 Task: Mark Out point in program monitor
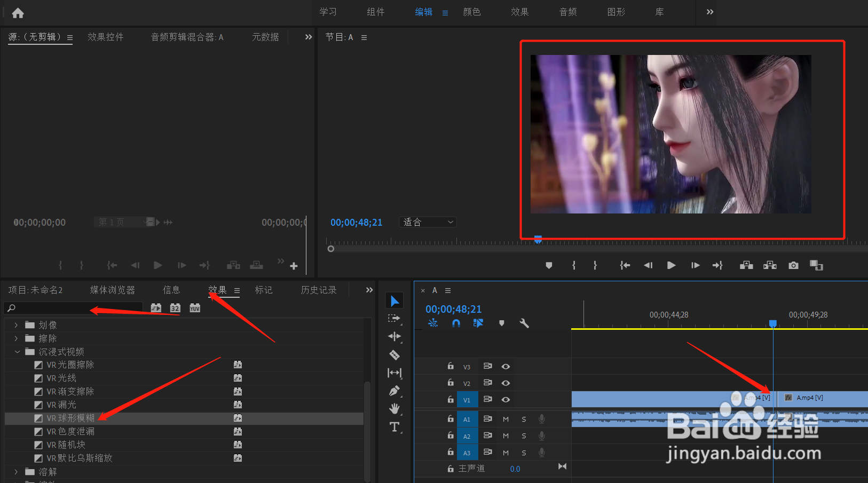[595, 265]
